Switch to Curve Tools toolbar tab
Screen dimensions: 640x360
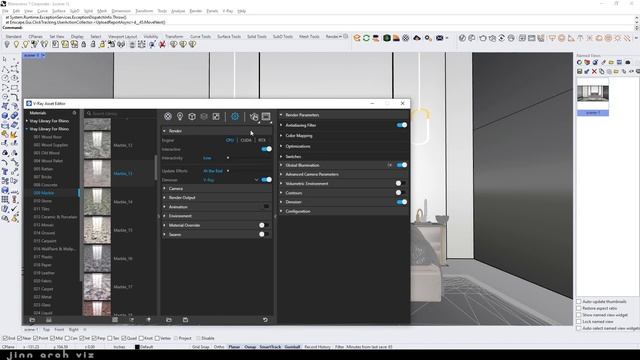click(200, 37)
